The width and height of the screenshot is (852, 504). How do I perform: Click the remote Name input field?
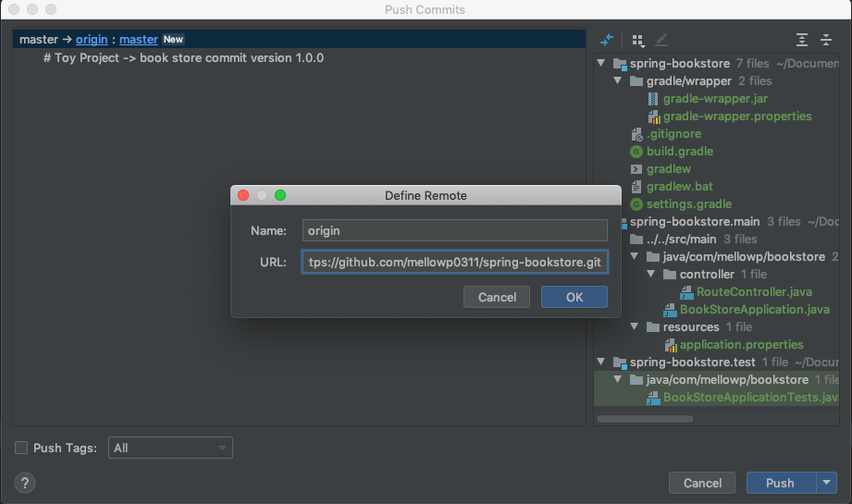(455, 230)
